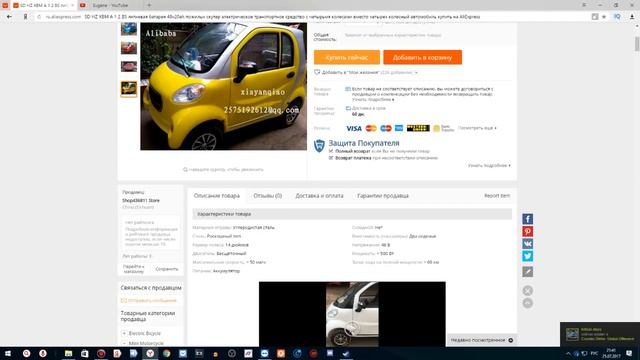Expand the Electric Bicycle category

coord(124,333)
